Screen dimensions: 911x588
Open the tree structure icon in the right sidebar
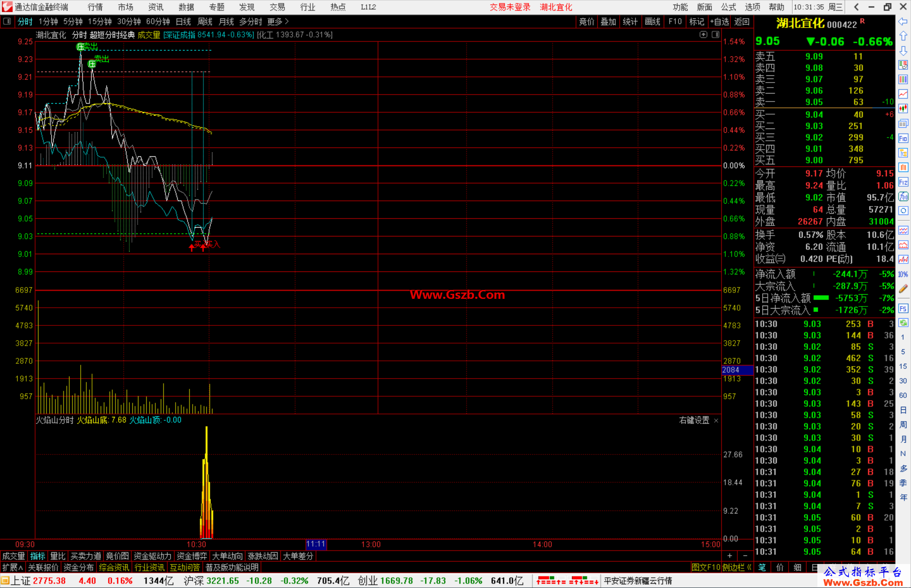point(903,153)
